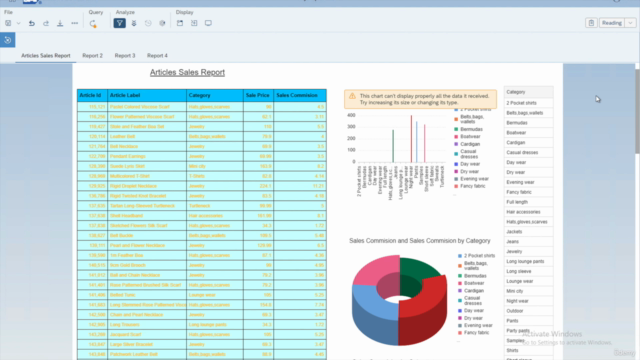The image size is (640, 360).
Task: Click the Article Label column header
Action: 147,95
